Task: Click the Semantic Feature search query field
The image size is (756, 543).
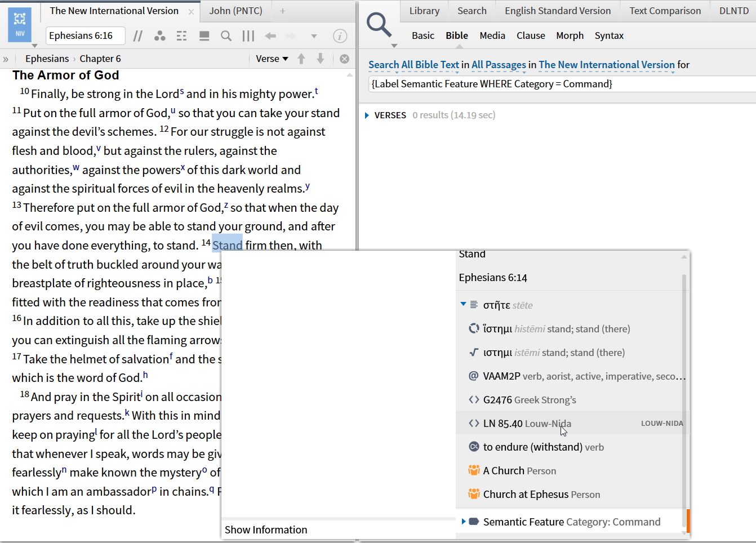Action: 562,84
